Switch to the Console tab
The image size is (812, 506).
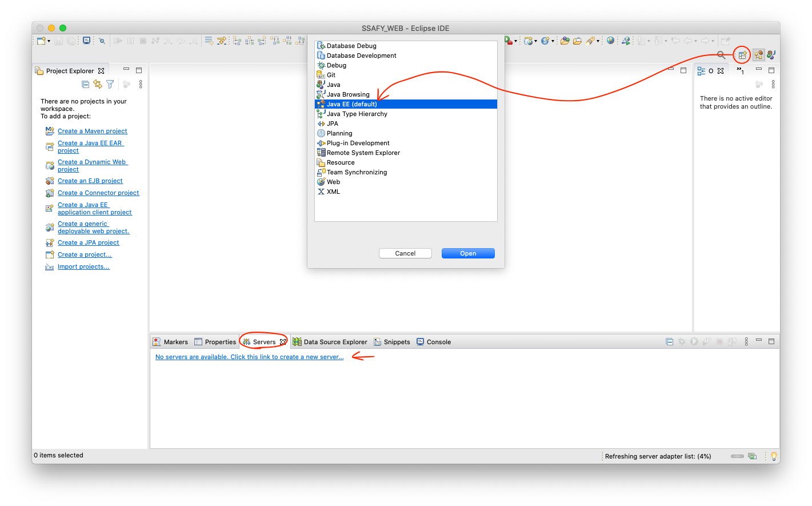[x=434, y=342]
